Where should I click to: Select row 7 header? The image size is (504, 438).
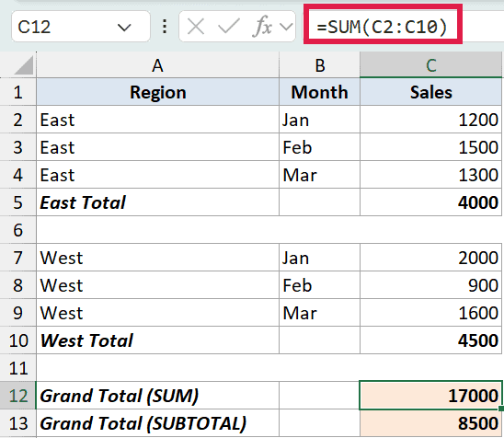[18, 258]
